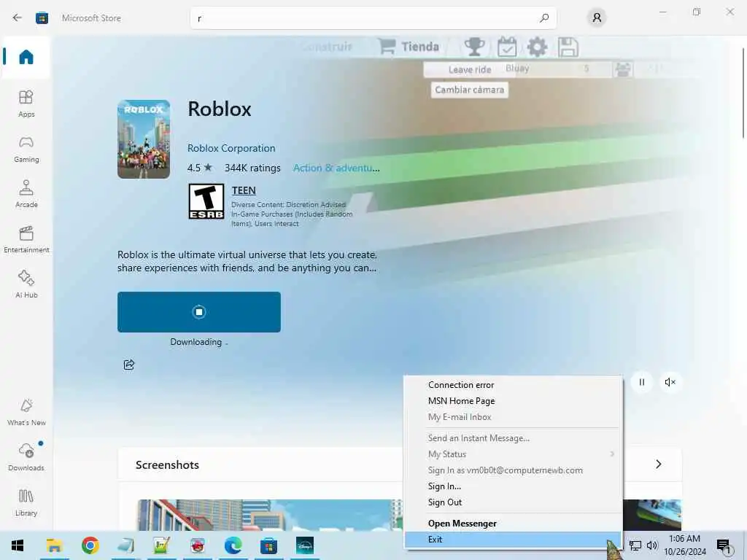Viewport: 747px width, 560px height.
Task: Open the Gaming section in the sidebar
Action: coord(26,149)
